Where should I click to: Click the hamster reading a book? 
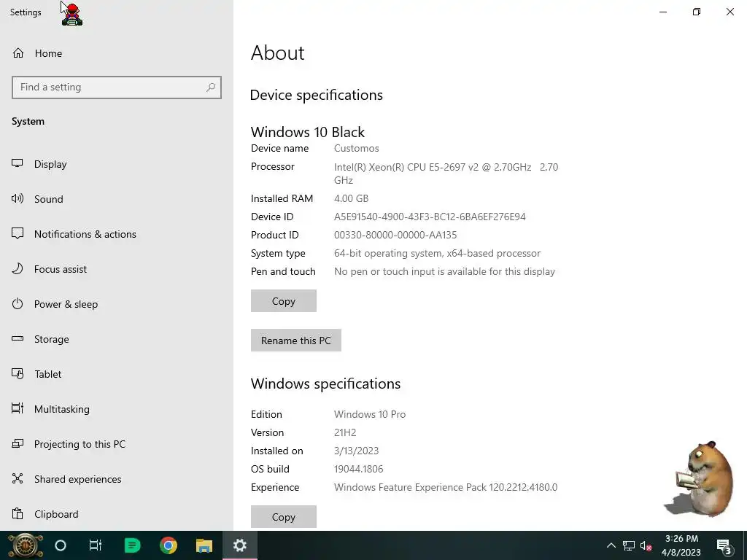(x=700, y=478)
